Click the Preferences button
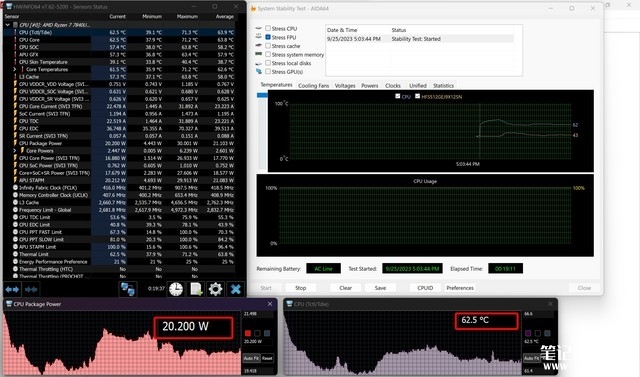The width and height of the screenshot is (640, 377). 460,288
